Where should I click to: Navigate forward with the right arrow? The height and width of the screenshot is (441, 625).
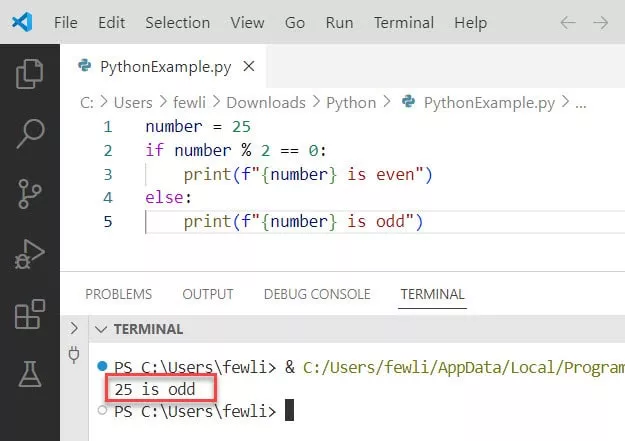(x=601, y=22)
